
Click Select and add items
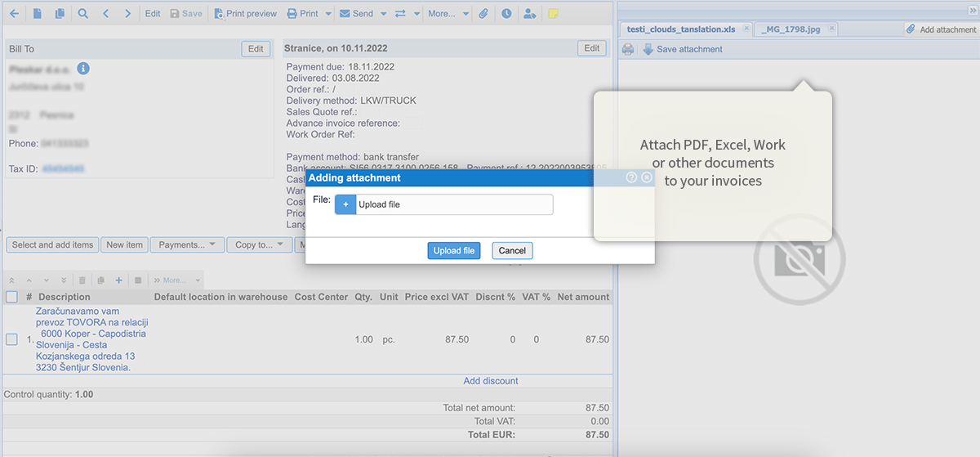point(52,244)
